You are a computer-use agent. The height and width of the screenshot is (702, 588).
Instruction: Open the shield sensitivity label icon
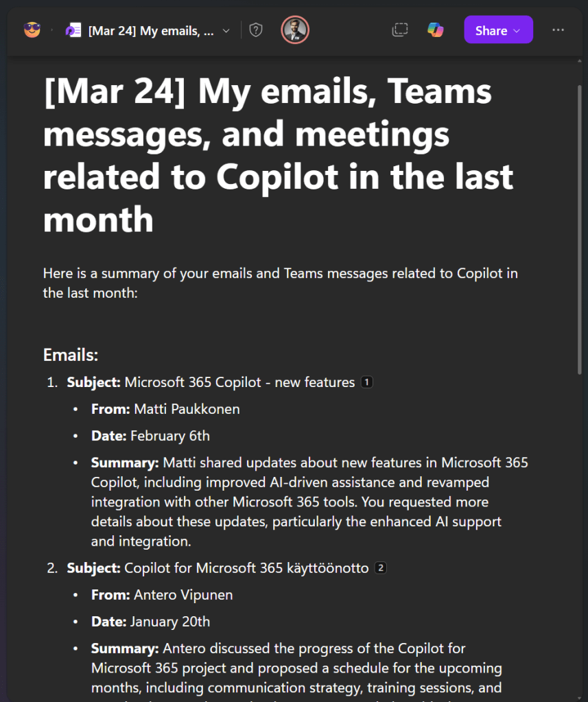tap(256, 30)
